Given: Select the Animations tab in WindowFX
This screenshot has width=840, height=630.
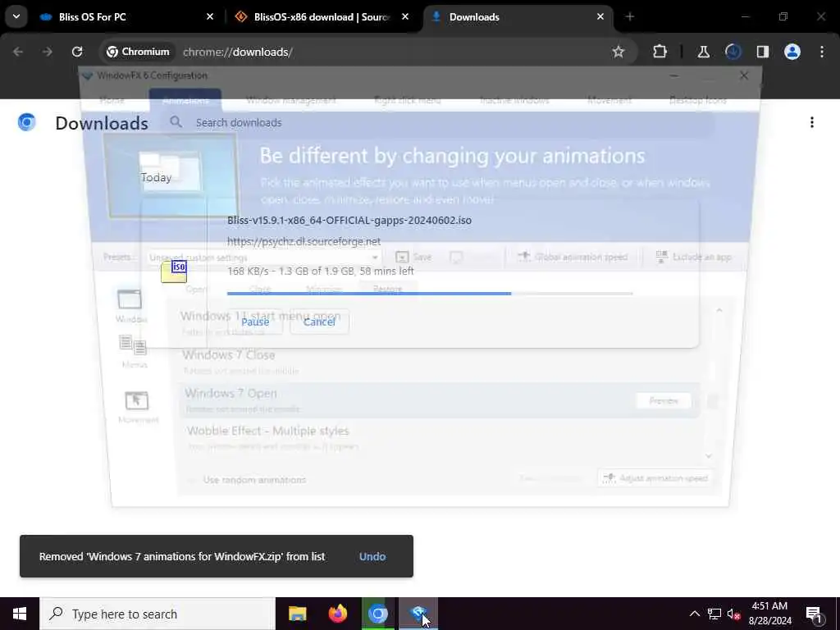Looking at the screenshot, I should point(185,100).
